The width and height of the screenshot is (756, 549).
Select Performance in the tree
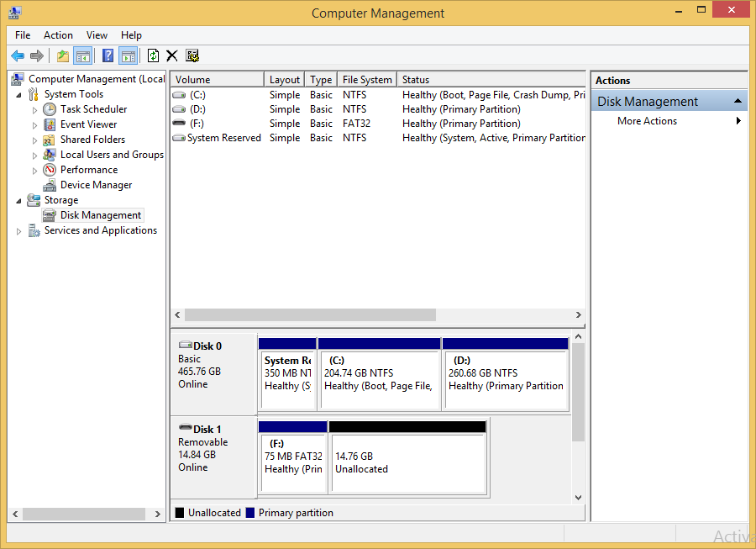click(x=89, y=170)
